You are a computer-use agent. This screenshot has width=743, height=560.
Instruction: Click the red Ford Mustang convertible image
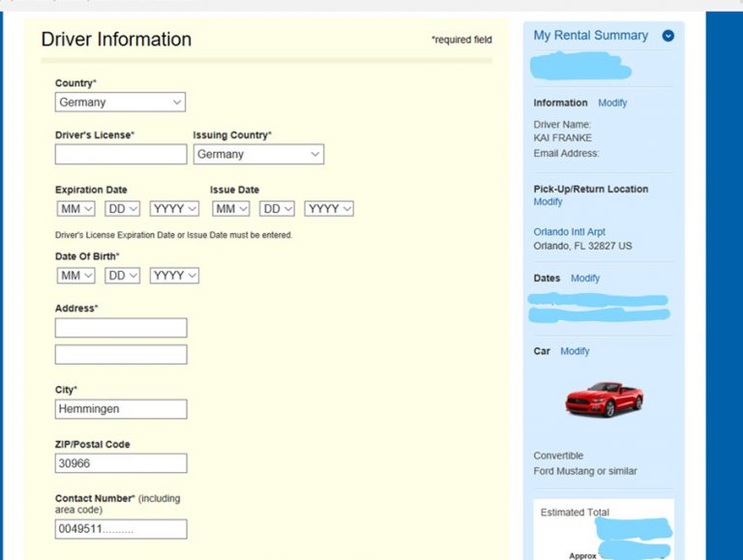(x=604, y=399)
